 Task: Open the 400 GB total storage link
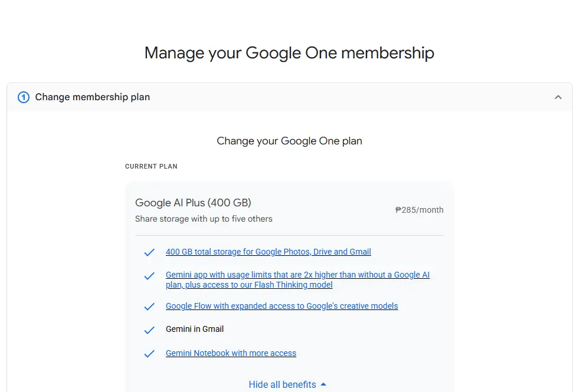click(x=269, y=252)
